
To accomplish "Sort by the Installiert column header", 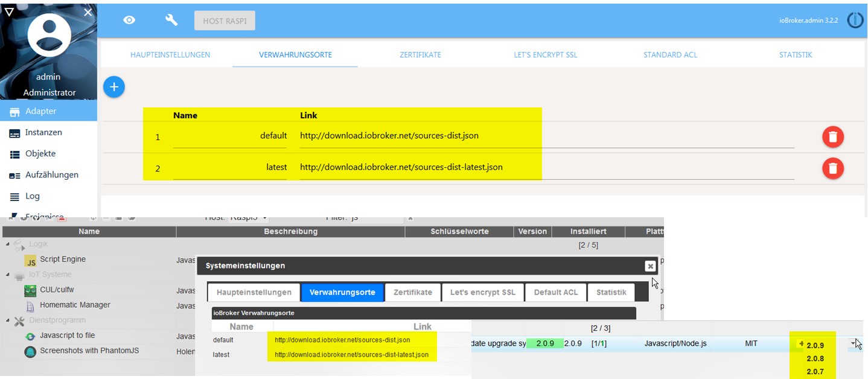I will coord(589,231).
